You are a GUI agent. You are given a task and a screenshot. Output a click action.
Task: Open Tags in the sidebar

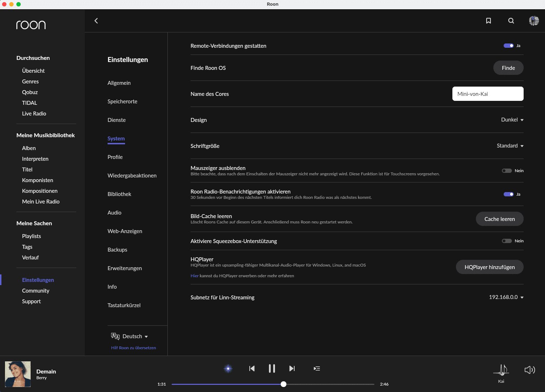pyautogui.click(x=27, y=247)
